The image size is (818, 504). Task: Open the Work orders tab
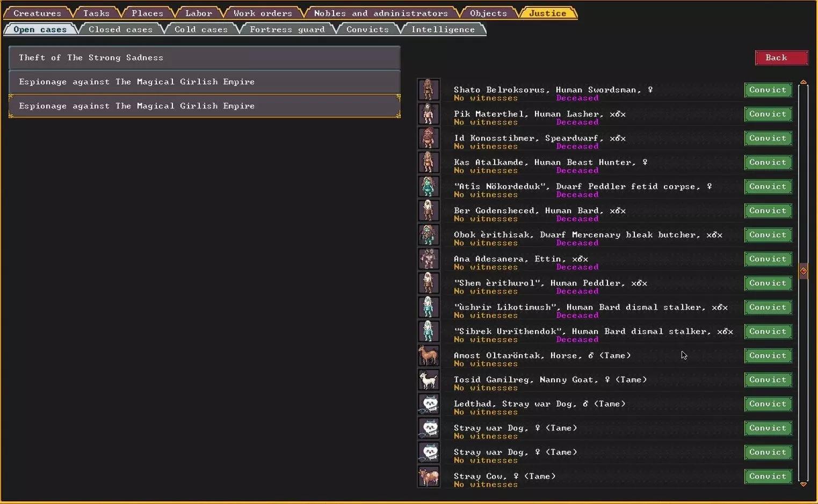tap(263, 13)
